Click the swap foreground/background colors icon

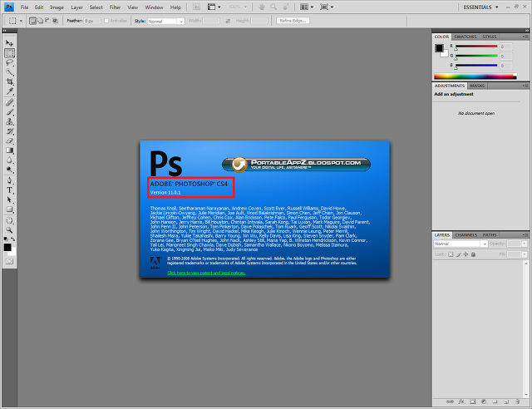(x=13, y=239)
